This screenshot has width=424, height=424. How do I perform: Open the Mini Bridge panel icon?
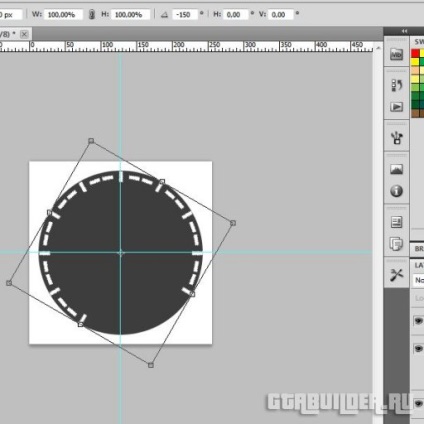coord(396,54)
